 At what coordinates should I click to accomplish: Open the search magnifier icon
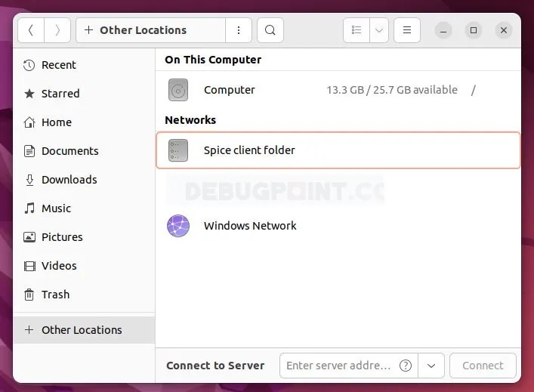tap(270, 30)
